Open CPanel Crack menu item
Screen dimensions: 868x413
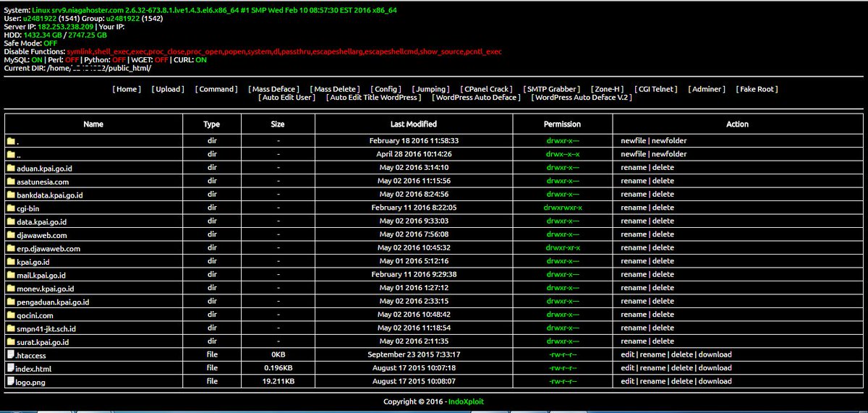pyautogui.click(x=487, y=89)
